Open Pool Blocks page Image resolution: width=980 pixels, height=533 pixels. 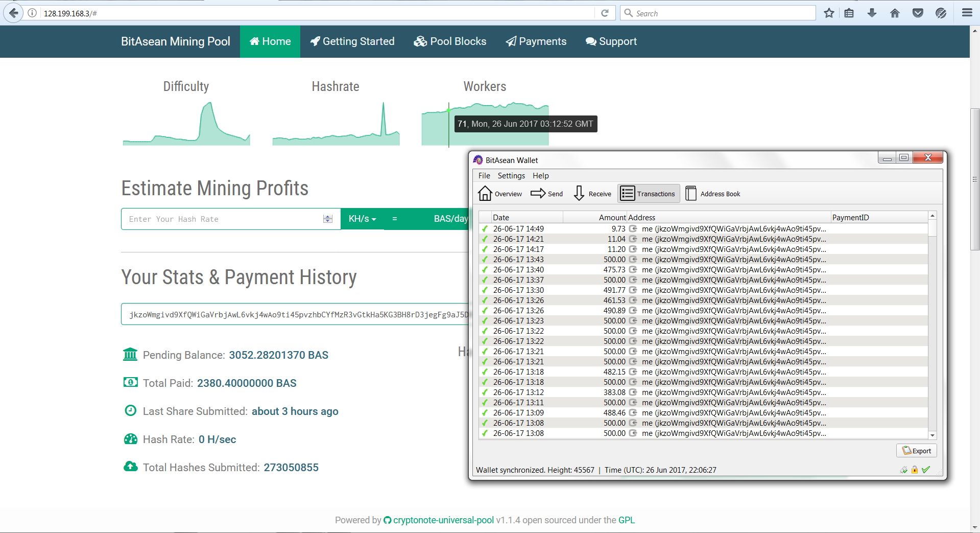click(450, 41)
